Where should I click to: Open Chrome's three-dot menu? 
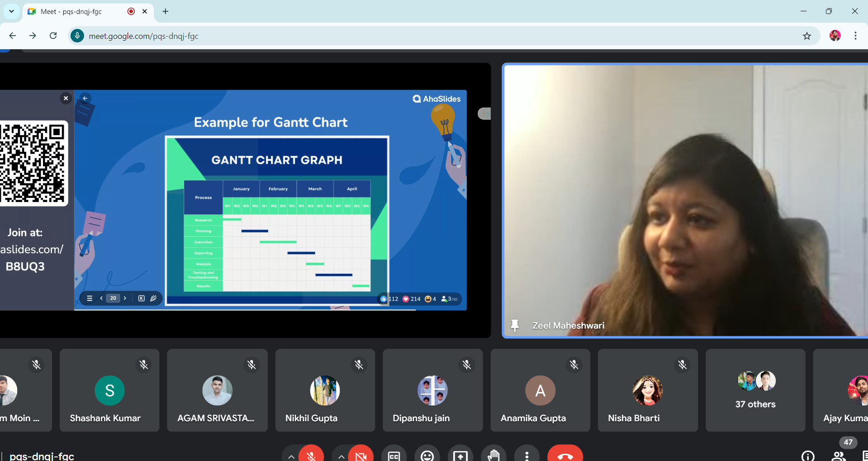[x=855, y=36]
